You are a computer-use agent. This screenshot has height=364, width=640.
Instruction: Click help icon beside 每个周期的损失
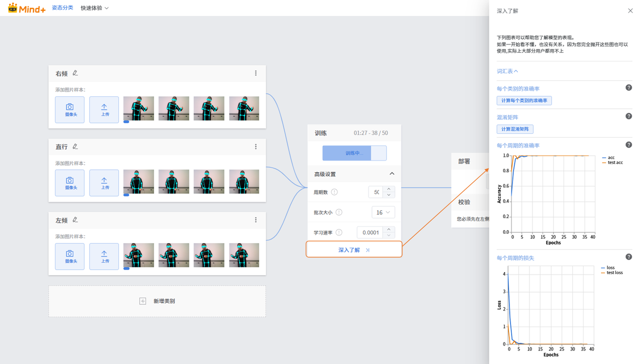coord(628,257)
